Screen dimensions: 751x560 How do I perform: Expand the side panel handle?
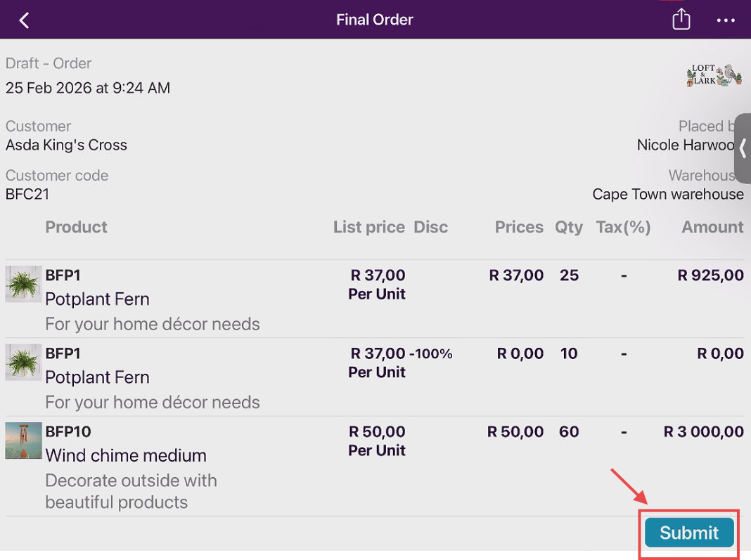(x=743, y=148)
